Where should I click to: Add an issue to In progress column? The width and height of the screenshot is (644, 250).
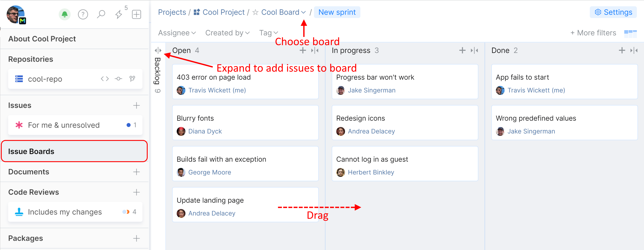[462, 51]
